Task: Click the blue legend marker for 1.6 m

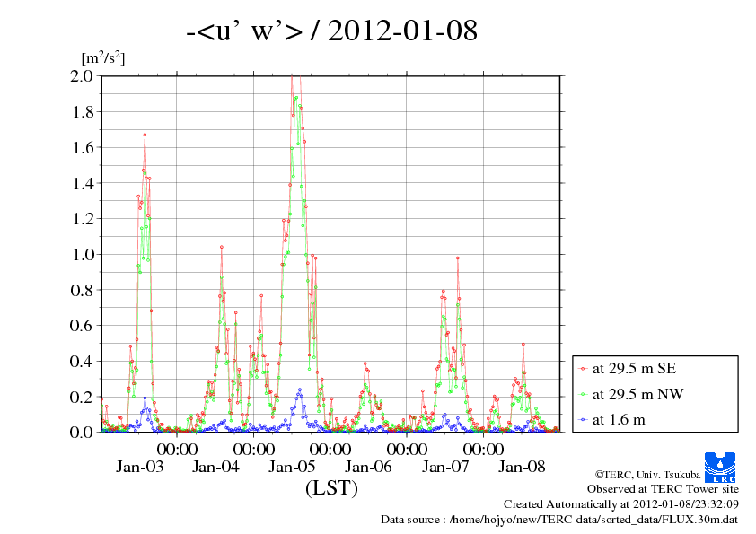Action: pos(584,420)
